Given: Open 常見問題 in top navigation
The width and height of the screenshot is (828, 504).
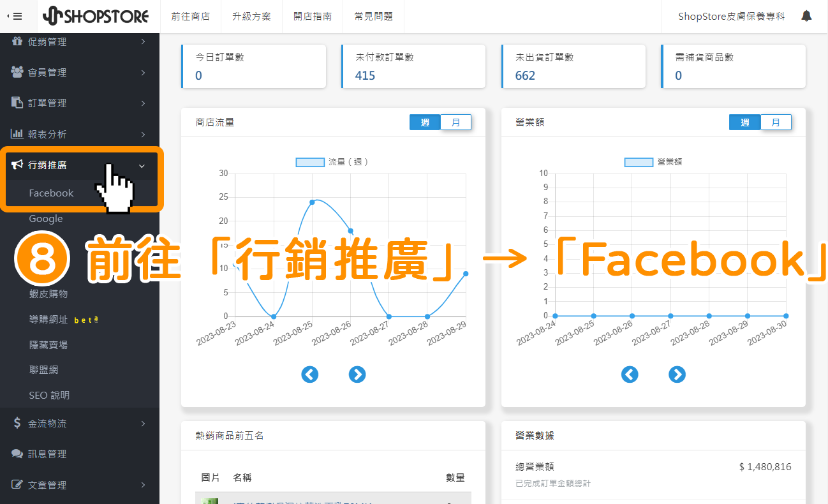Looking at the screenshot, I should click(x=374, y=17).
